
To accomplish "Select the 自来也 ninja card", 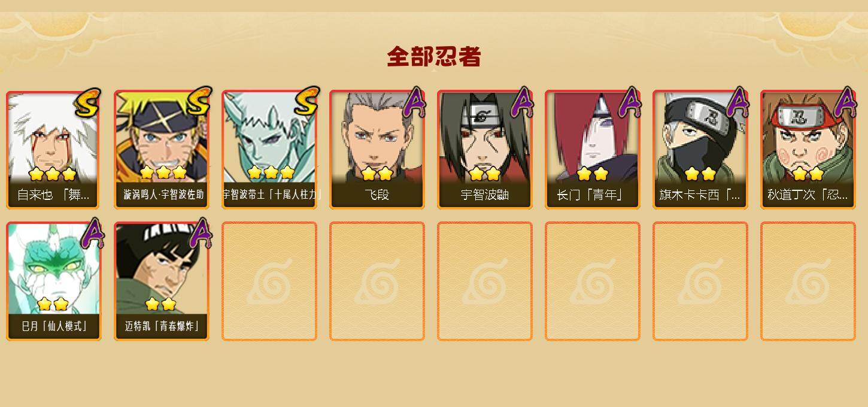I will coord(53,150).
